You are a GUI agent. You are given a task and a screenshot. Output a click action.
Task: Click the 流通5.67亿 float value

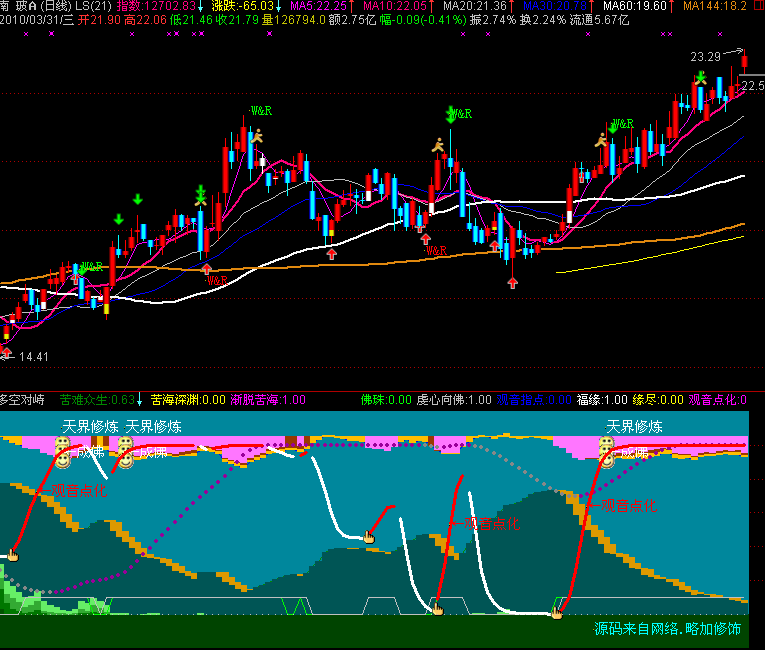(600, 20)
